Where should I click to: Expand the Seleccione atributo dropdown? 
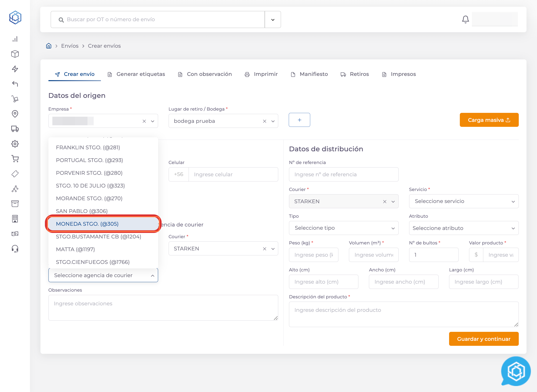tap(464, 228)
